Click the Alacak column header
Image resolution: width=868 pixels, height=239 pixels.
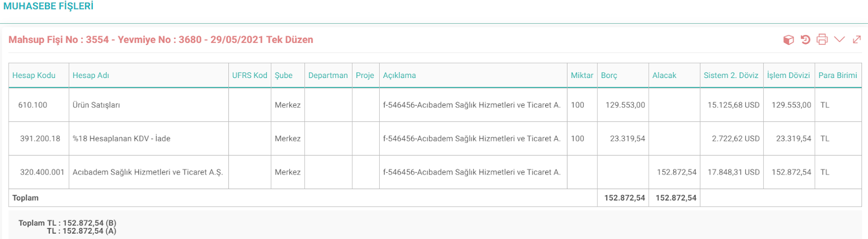(664, 75)
